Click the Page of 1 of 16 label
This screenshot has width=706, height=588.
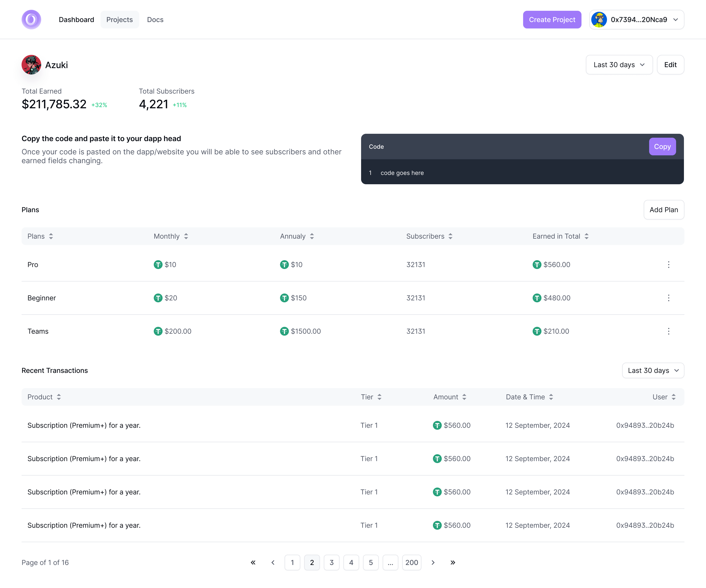(45, 563)
